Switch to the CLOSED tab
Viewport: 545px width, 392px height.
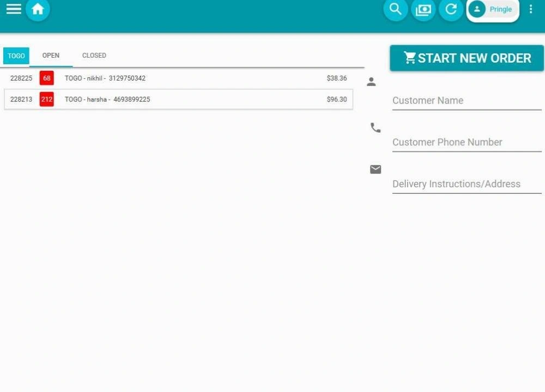coord(94,56)
